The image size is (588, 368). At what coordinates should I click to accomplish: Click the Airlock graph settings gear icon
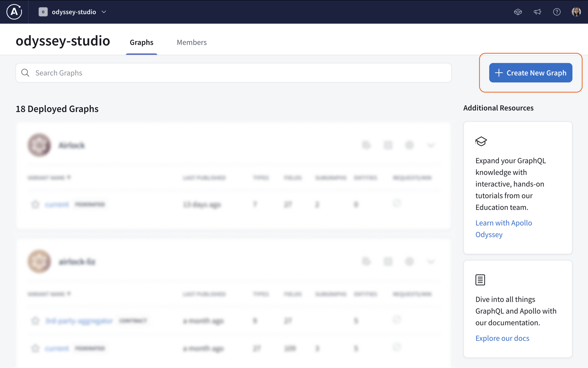[409, 145]
